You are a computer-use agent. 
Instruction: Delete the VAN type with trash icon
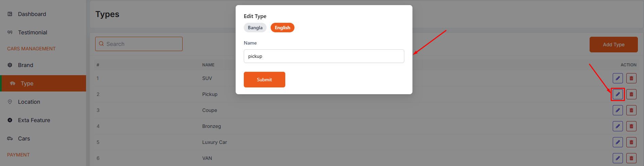click(631, 158)
